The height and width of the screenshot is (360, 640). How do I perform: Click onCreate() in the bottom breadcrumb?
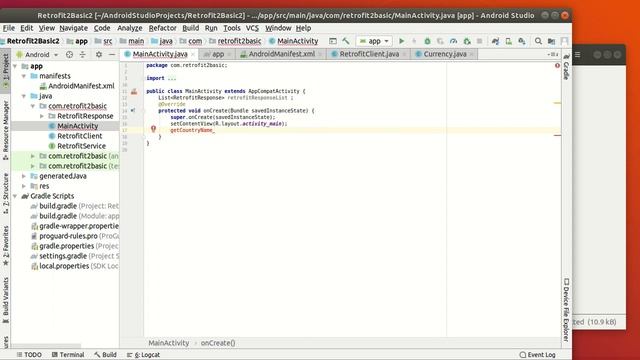[x=218, y=343]
